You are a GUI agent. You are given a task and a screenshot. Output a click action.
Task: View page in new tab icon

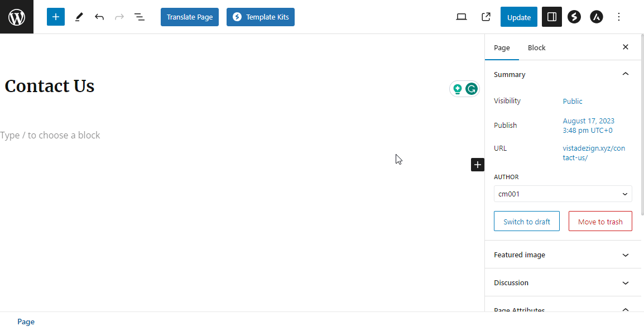click(x=486, y=17)
